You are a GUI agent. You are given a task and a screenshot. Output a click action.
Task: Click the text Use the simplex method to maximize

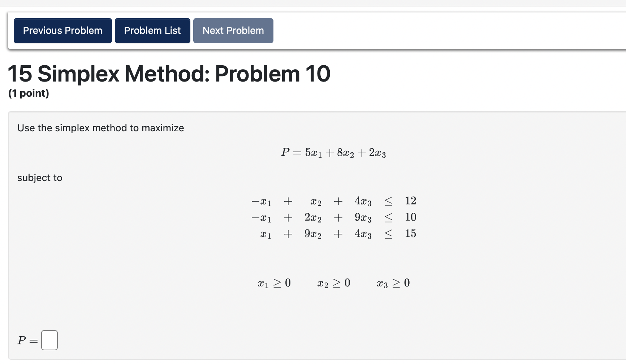click(101, 128)
